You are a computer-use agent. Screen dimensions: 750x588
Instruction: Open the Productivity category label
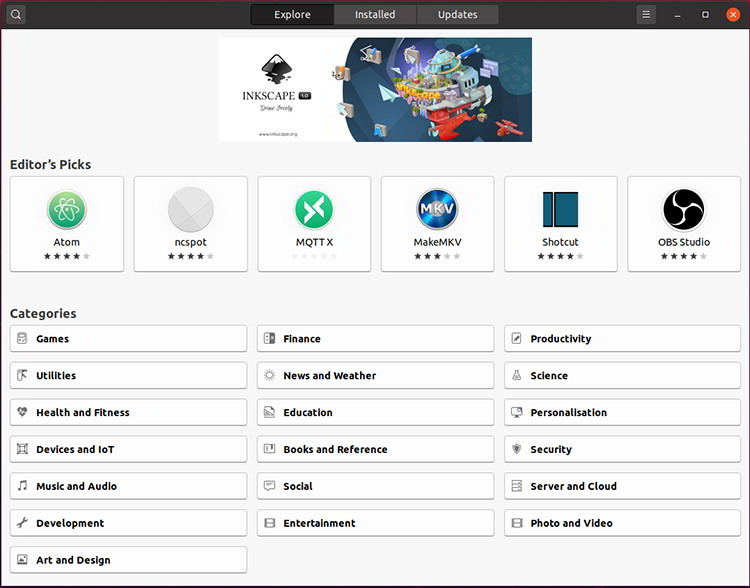click(x=561, y=339)
